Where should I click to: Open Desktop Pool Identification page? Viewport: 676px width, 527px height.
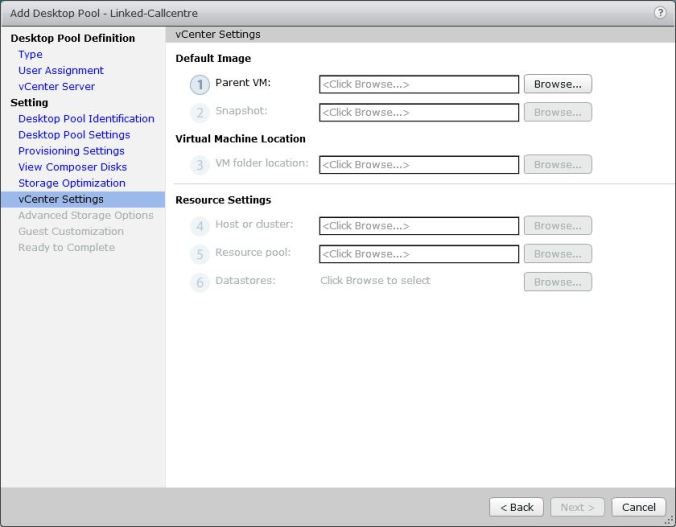(86, 118)
